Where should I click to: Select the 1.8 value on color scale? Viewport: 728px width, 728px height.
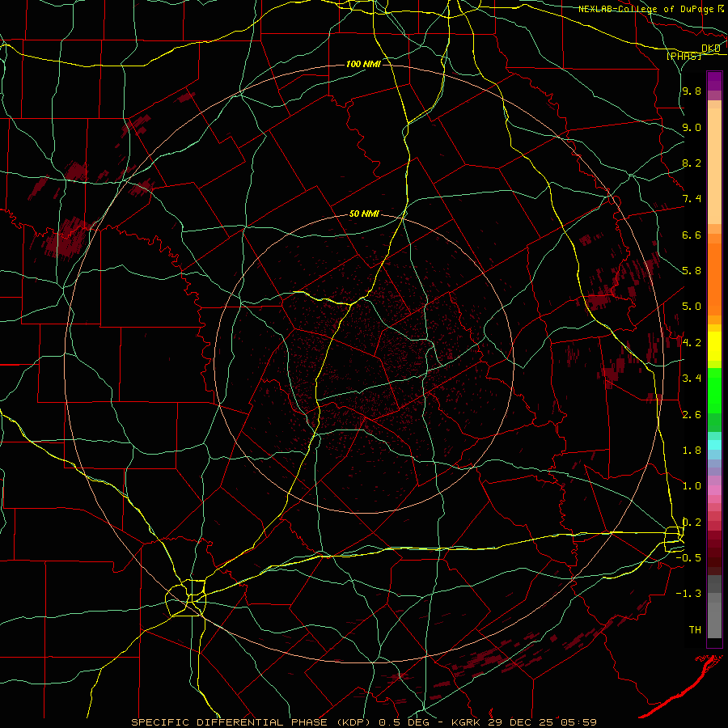point(692,451)
